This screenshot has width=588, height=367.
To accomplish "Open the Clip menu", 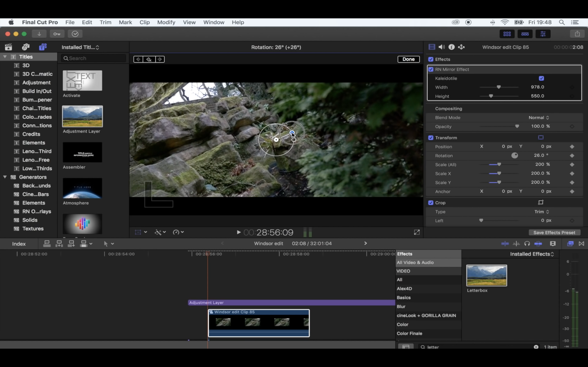I will (144, 22).
